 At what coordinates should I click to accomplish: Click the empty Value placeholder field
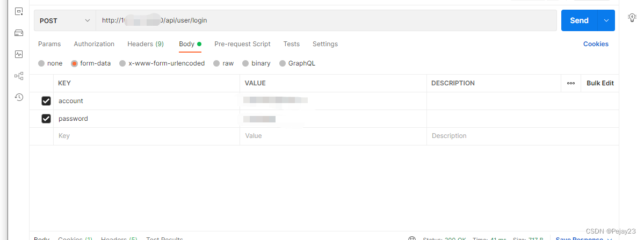click(333, 136)
